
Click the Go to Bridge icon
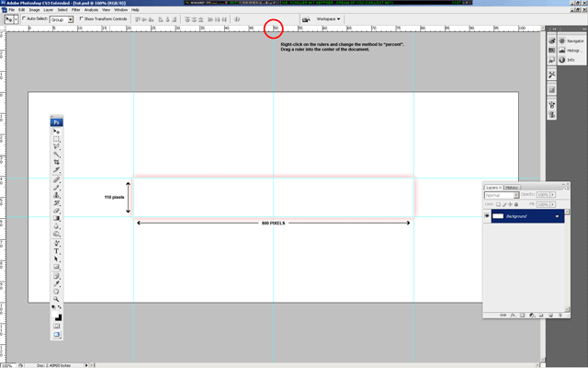[x=306, y=19]
